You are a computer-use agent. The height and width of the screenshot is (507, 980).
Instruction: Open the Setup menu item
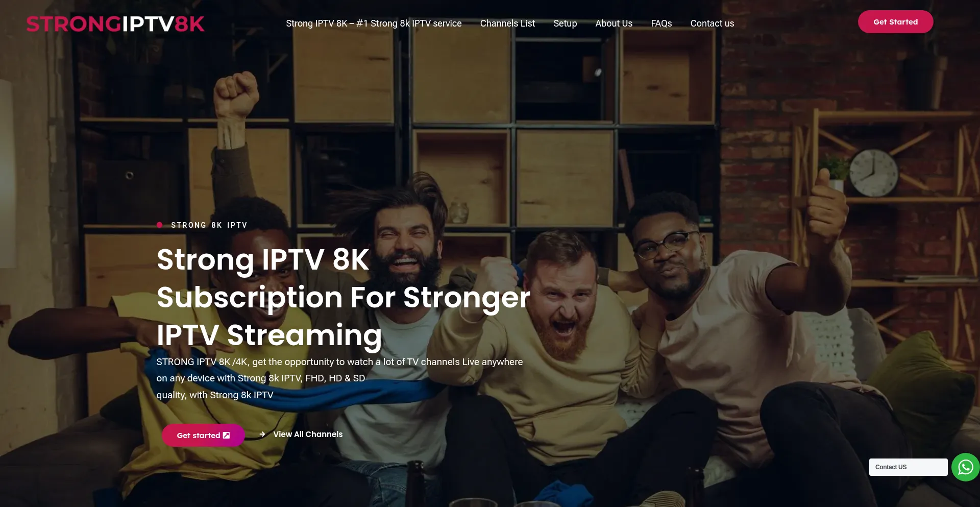pos(565,23)
